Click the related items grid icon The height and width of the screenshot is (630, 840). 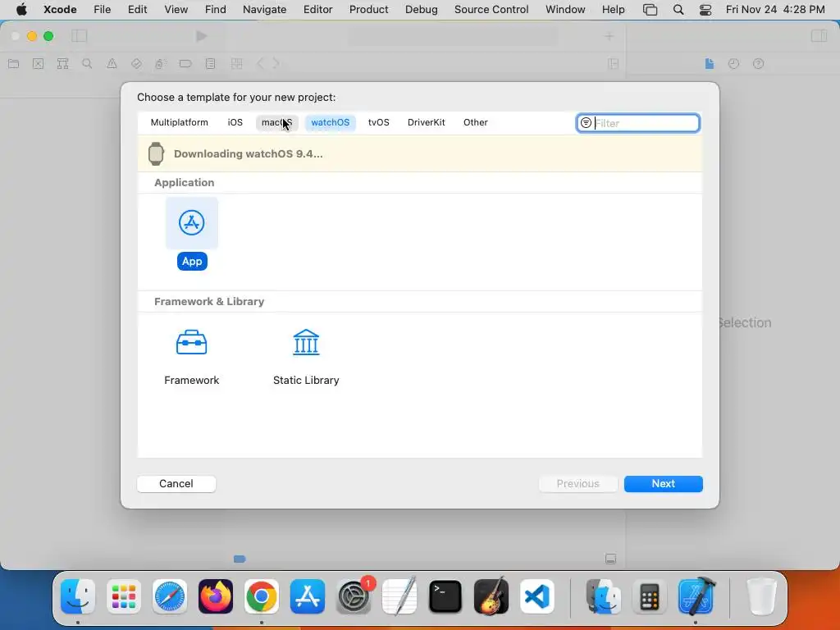click(236, 64)
